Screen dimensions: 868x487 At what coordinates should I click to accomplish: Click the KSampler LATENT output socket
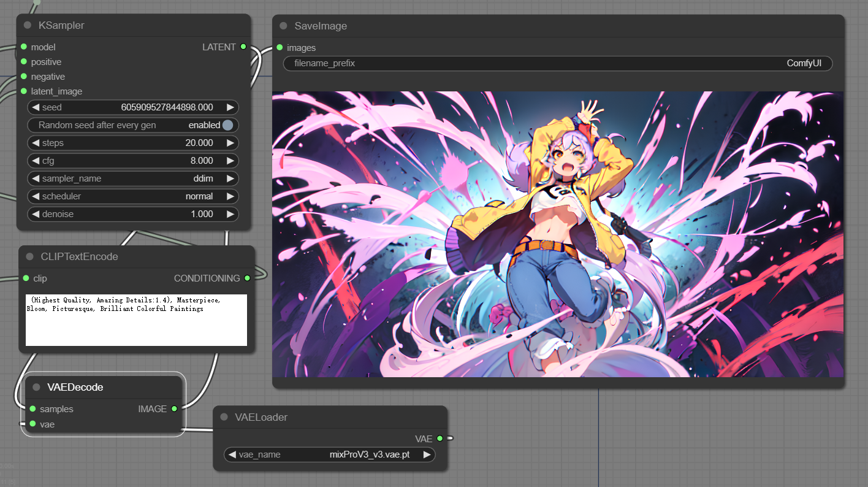tap(243, 47)
